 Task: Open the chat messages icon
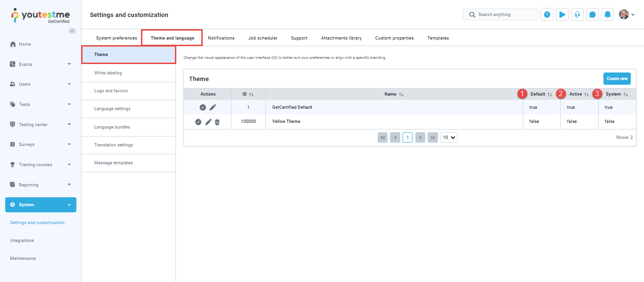point(592,15)
